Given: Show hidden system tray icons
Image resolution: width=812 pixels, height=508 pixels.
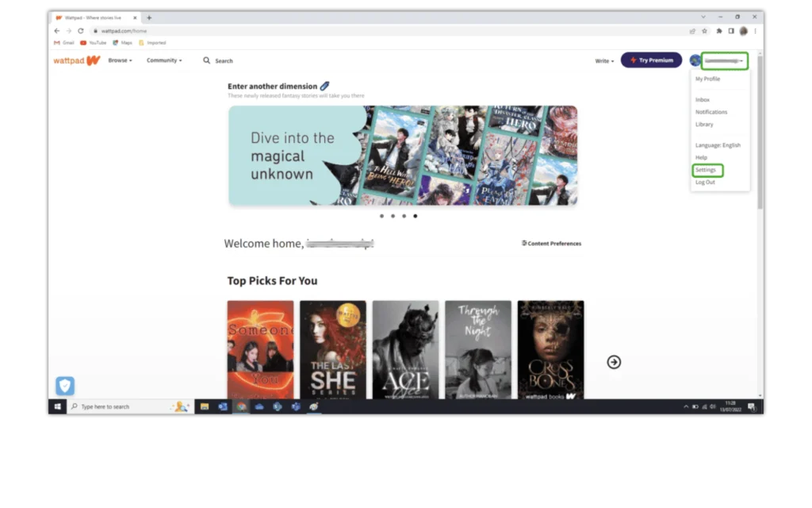Looking at the screenshot, I should 686,407.
